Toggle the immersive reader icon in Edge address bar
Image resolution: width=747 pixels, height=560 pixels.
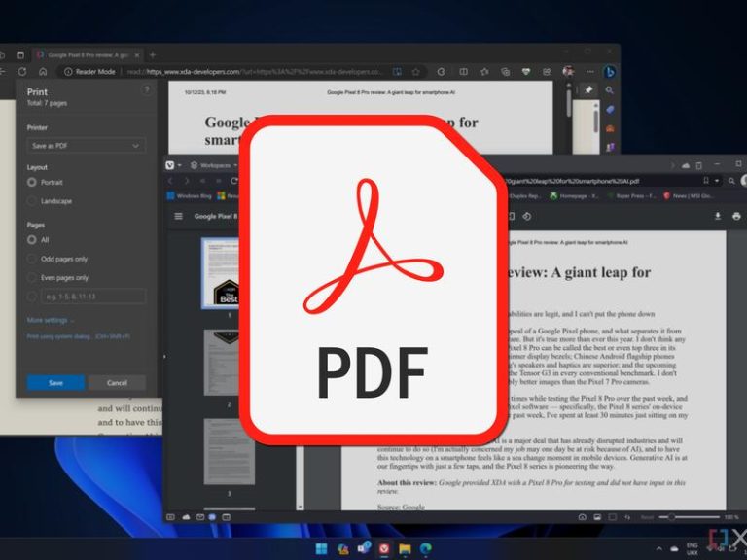pyautogui.click(x=397, y=72)
